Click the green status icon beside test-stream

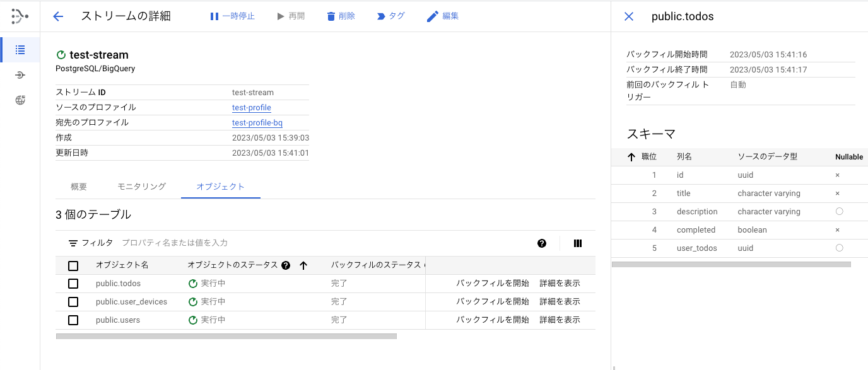coord(61,55)
